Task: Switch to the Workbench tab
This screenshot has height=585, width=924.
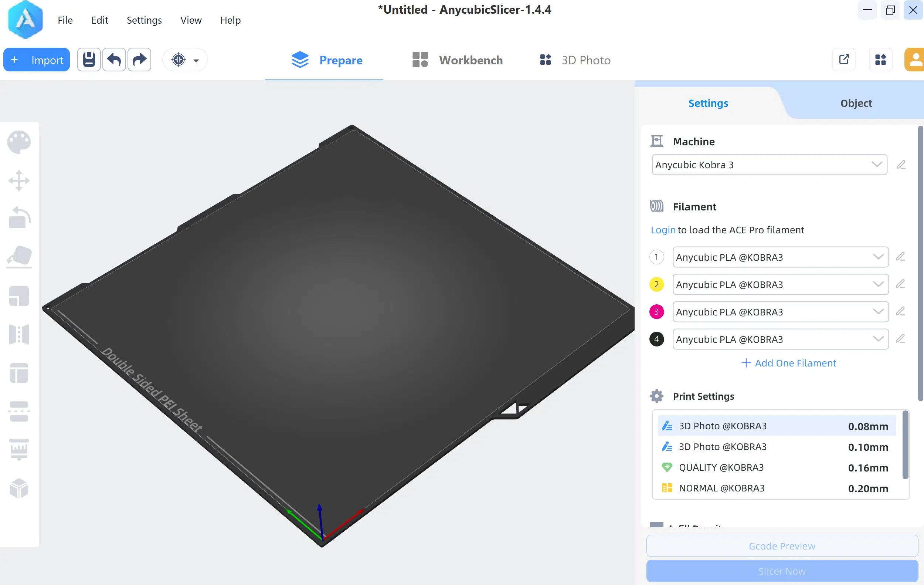Action: point(458,60)
